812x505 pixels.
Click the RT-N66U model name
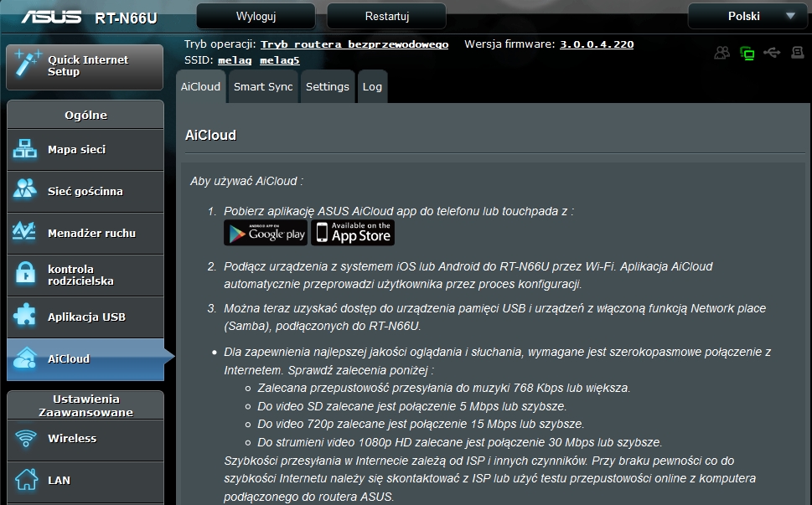(126, 18)
